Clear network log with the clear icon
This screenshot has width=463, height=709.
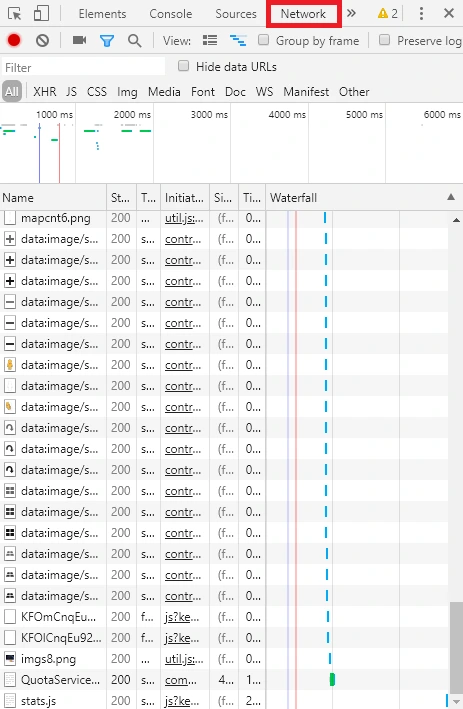tap(43, 41)
